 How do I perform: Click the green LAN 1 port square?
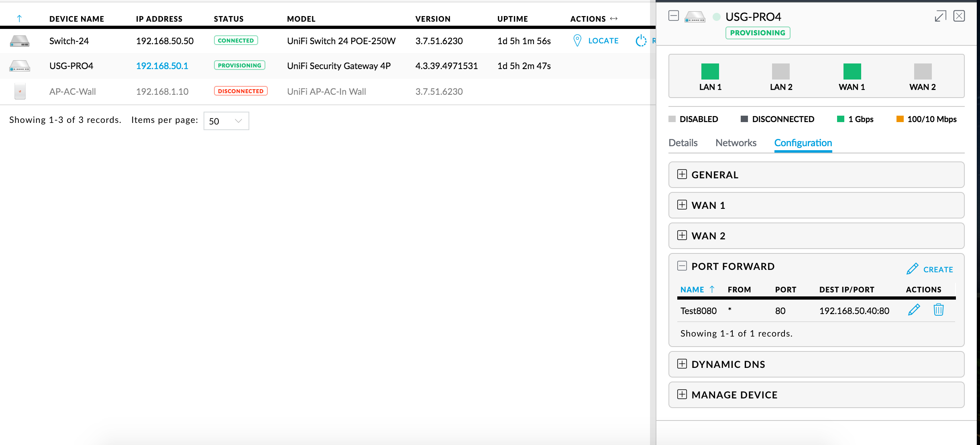(710, 71)
